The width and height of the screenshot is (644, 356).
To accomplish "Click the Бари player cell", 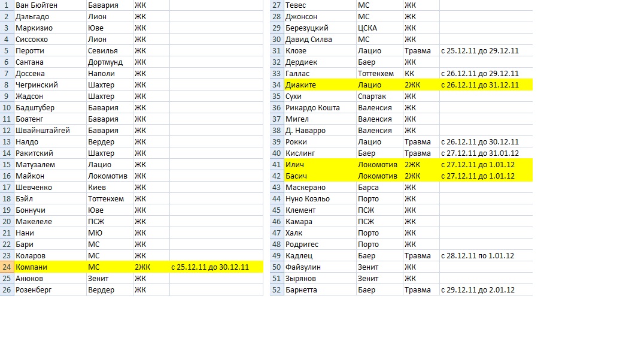I will click(50, 244).
